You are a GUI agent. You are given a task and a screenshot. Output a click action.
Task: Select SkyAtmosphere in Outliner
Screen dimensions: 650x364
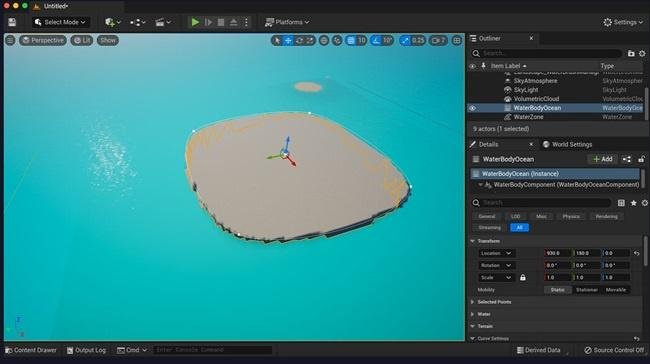pos(535,81)
